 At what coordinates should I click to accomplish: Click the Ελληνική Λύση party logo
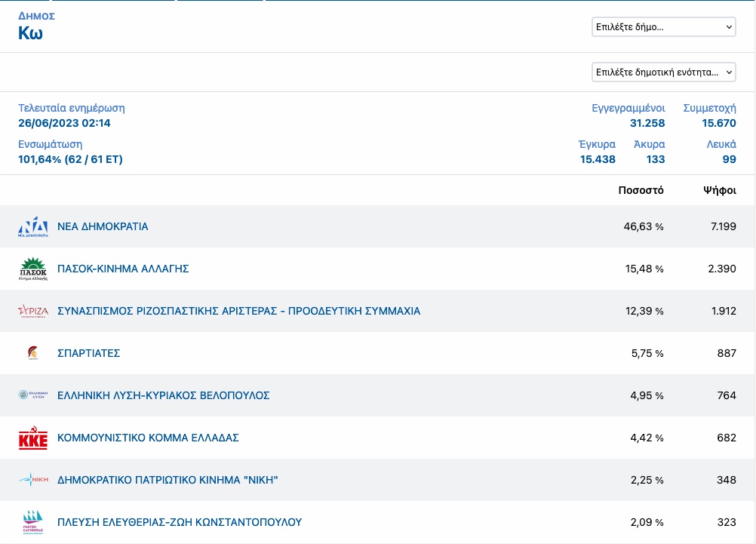click(x=32, y=395)
